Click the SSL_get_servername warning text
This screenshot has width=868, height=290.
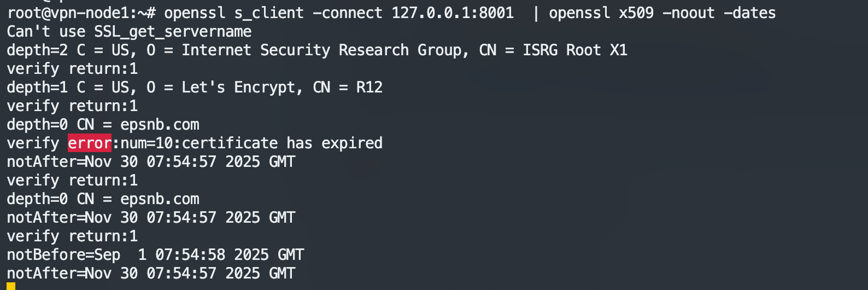tap(173, 32)
